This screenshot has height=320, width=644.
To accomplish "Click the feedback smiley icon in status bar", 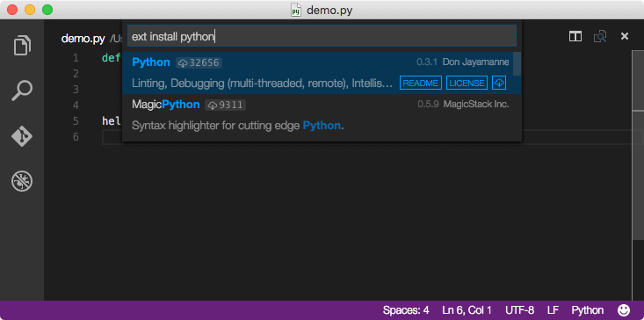I will click(x=624, y=310).
